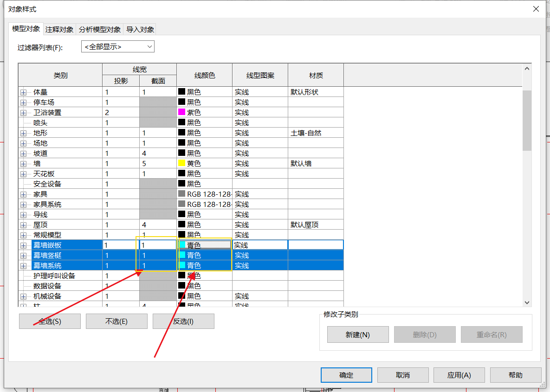Expand the 幕墙嵌板 category node
This screenshot has width=550, height=392.
23,245
